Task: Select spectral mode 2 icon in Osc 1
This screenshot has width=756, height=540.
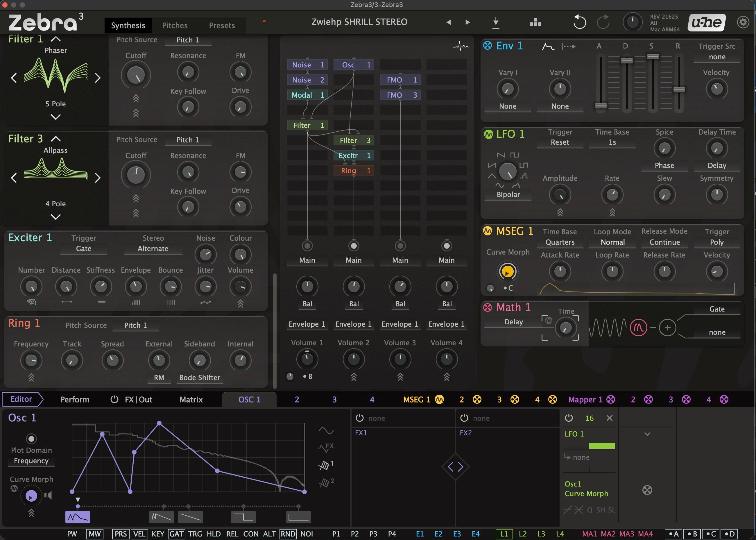Action: click(326, 482)
